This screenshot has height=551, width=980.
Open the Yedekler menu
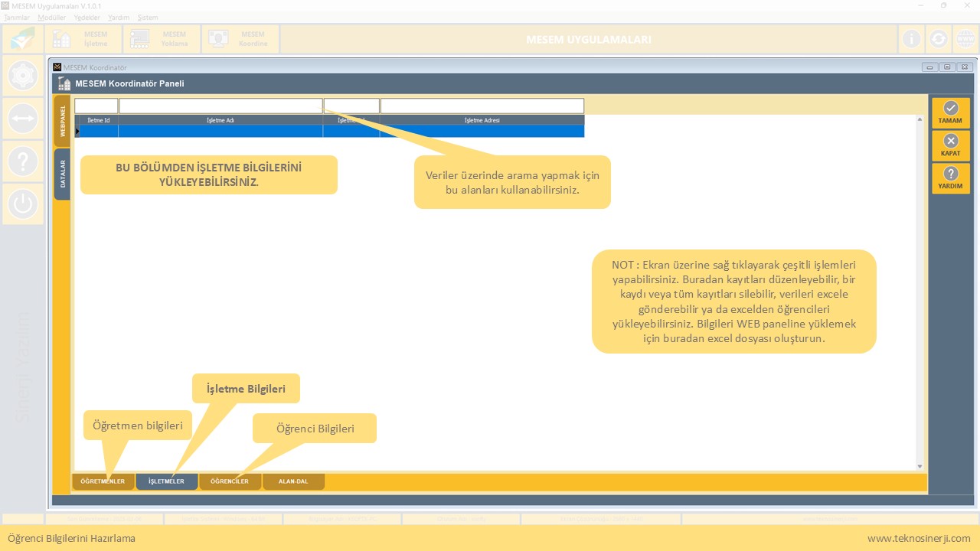click(87, 18)
